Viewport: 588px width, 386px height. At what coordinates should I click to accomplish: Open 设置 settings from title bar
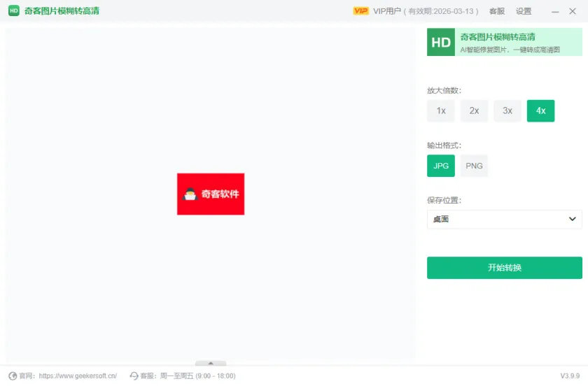click(x=524, y=11)
